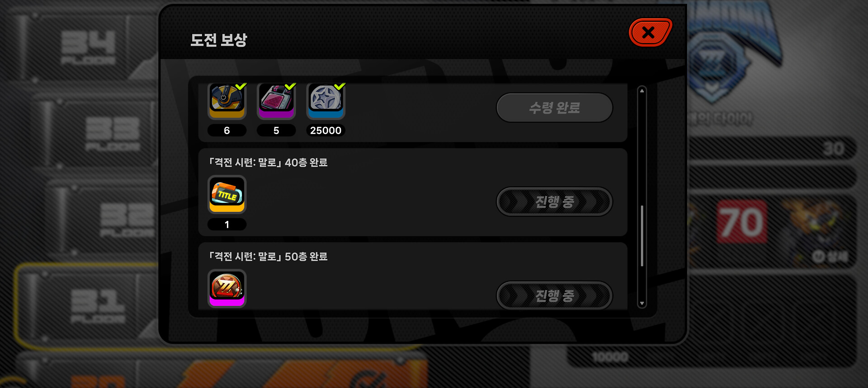Click the 진행 중 button for 50층 완료
The height and width of the screenshot is (388, 868).
point(555,295)
